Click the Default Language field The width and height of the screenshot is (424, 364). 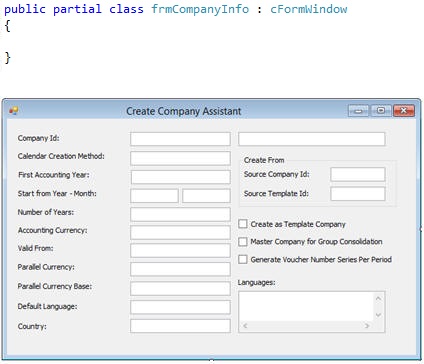point(180,307)
